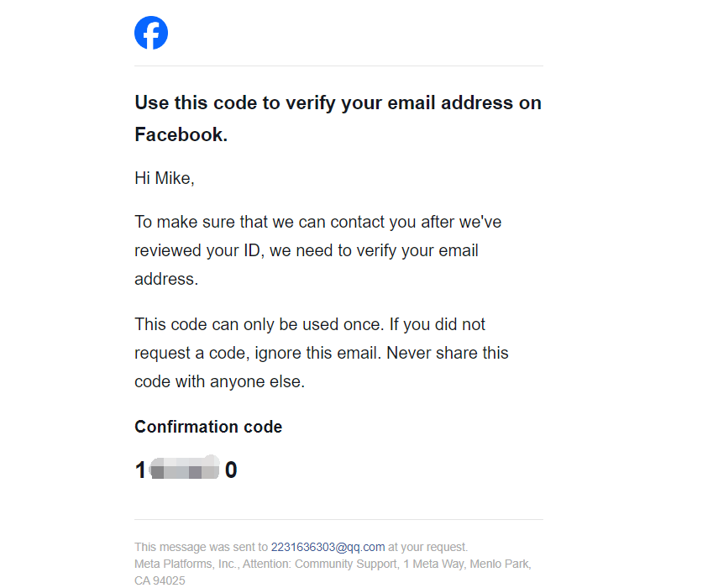Click 'at your request.' footer text
Image resolution: width=713 pixels, height=588 pixels.
pos(428,547)
